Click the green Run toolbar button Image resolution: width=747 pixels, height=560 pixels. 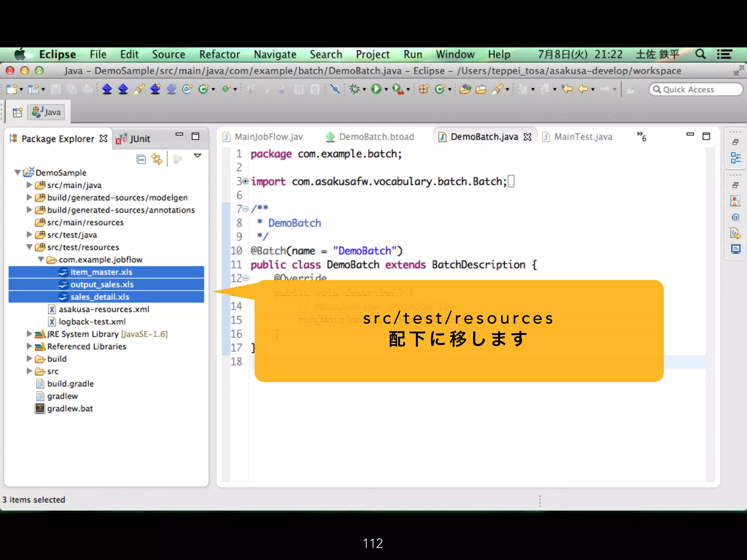(x=376, y=89)
